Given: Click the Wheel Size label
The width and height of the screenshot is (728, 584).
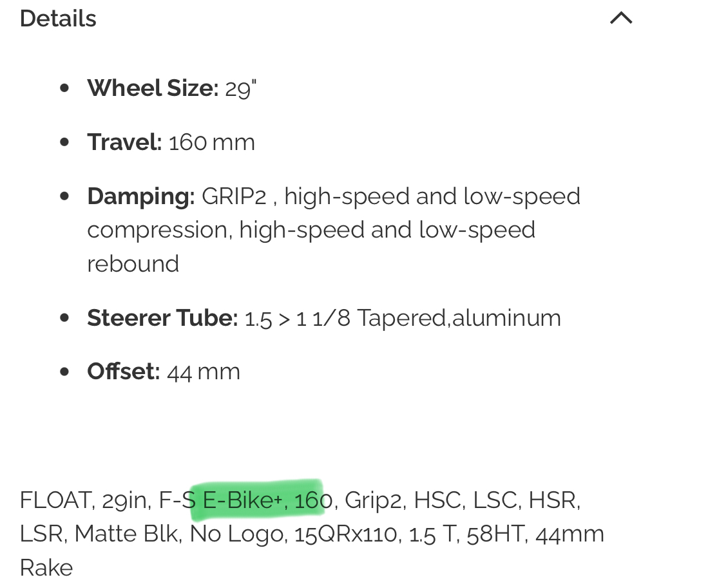Looking at the screenshot, I should (153, 88).
